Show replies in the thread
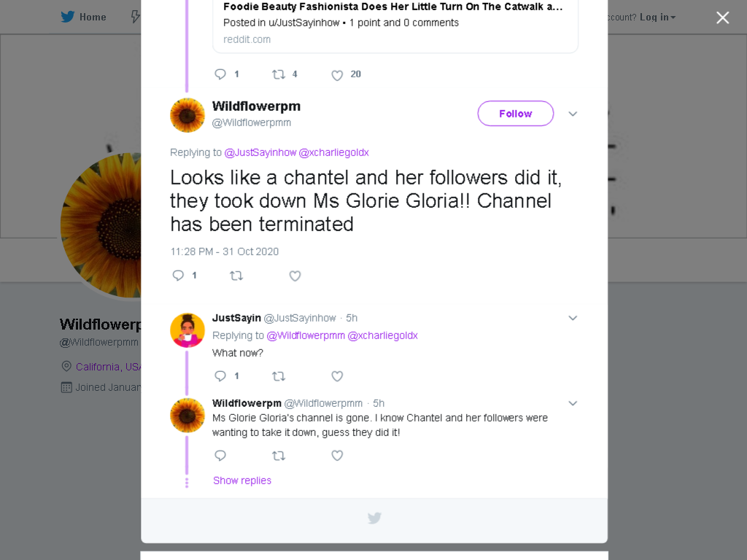747x560 pixels. [x=242, y=481]
